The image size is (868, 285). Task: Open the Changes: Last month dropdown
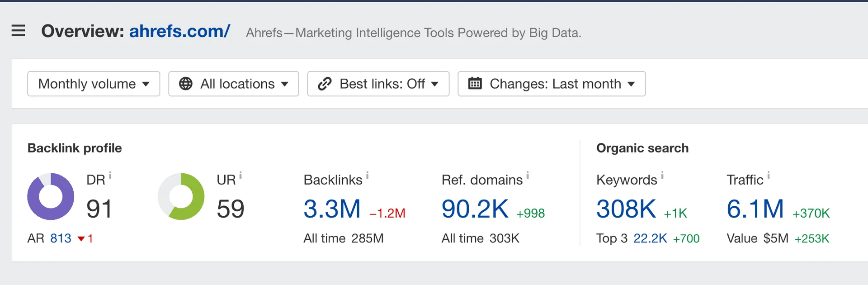pos(552,84)
